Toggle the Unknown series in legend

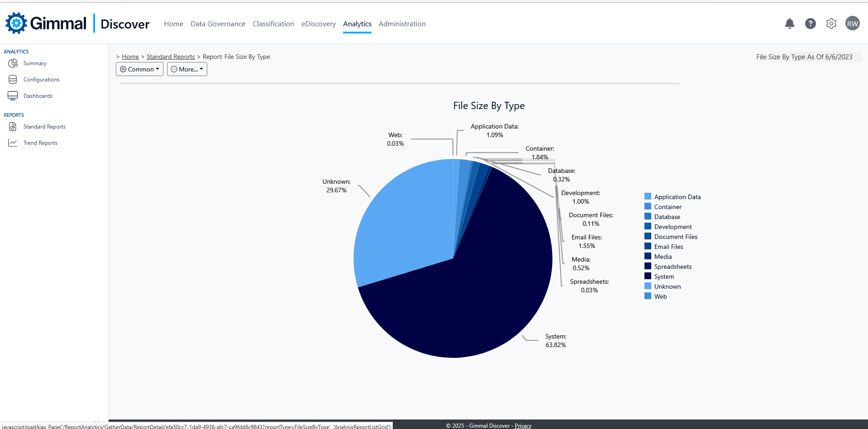coord(667,286)
